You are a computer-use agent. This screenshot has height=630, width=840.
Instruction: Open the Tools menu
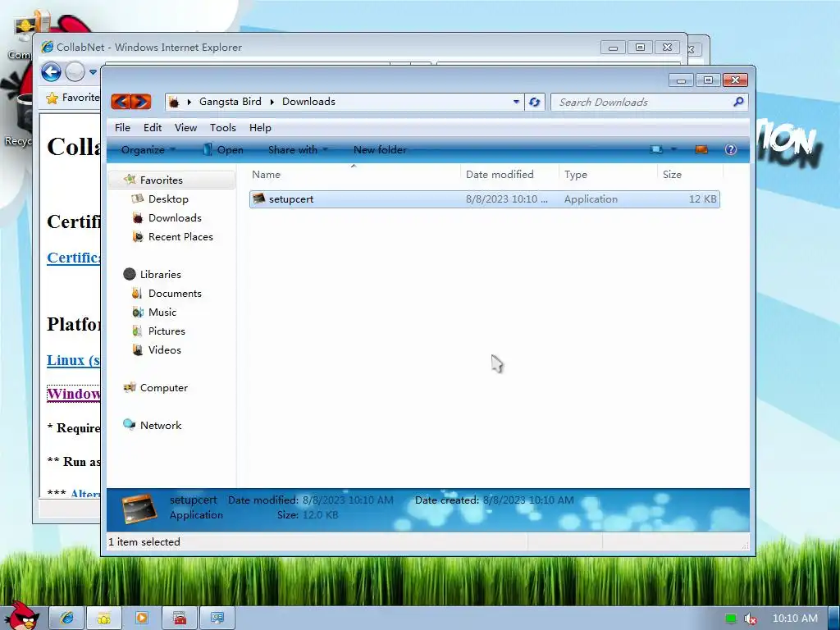pos(223,127)
